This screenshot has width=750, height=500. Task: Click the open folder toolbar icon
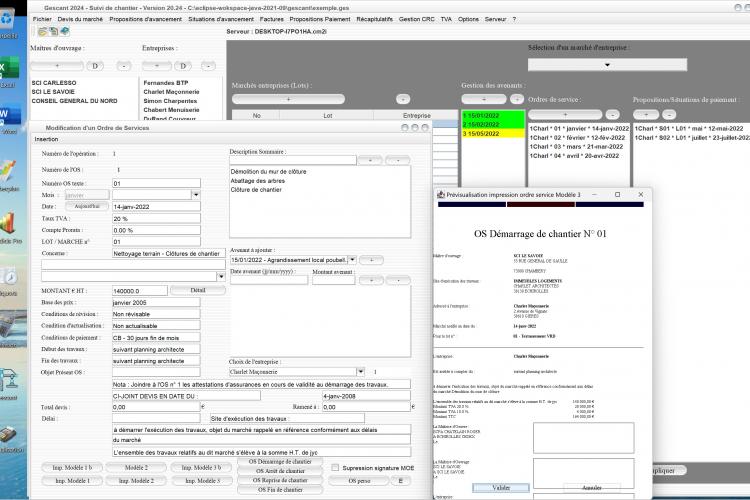coord(42,32)
